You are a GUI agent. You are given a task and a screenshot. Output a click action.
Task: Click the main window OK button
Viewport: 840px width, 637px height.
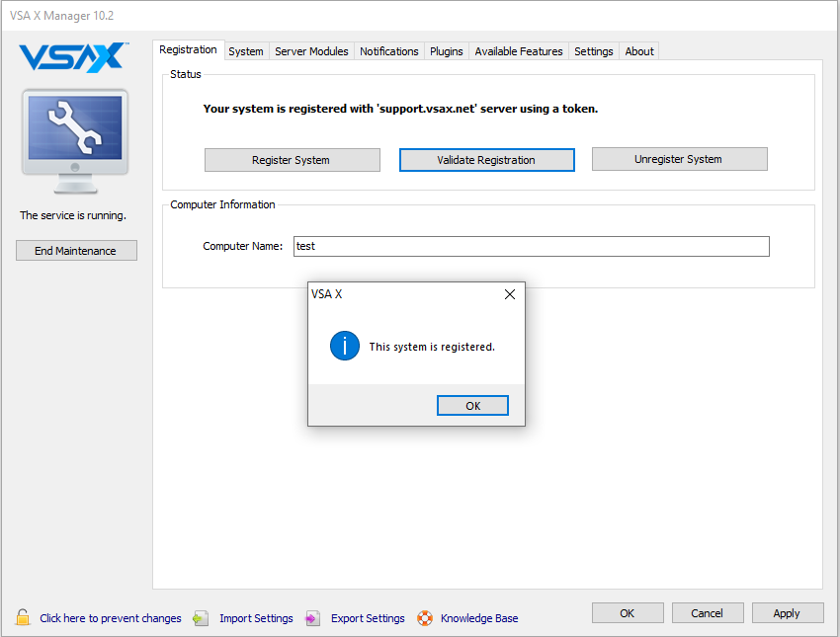point(628,613)
